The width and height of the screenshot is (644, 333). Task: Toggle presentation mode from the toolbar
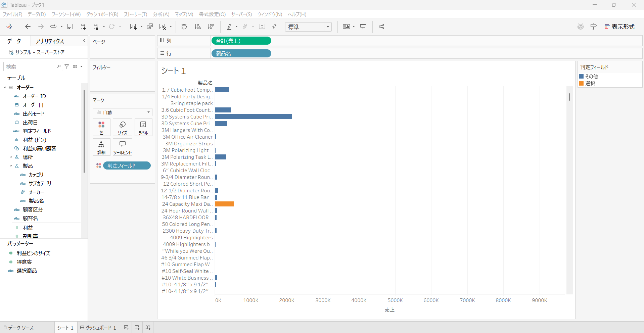(363, 27)
